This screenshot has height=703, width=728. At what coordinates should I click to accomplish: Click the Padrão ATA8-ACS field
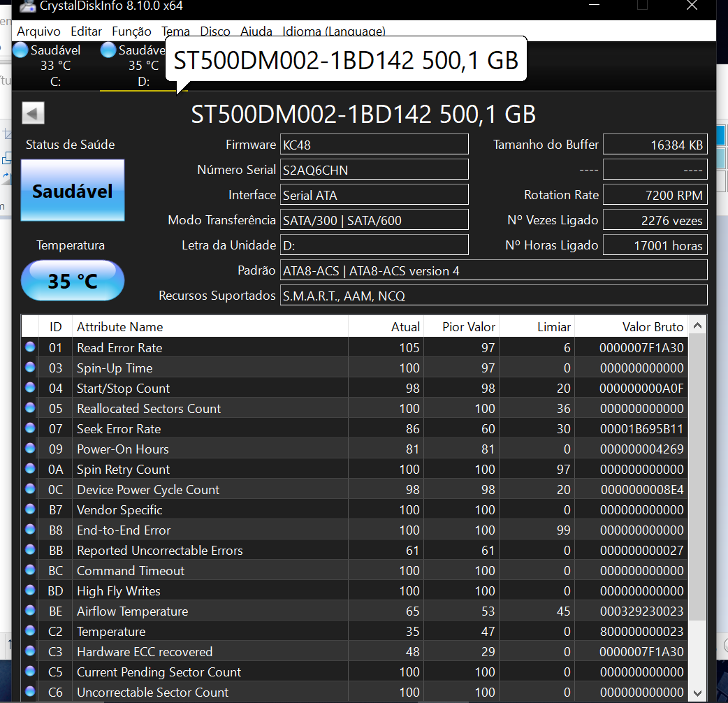493,270
